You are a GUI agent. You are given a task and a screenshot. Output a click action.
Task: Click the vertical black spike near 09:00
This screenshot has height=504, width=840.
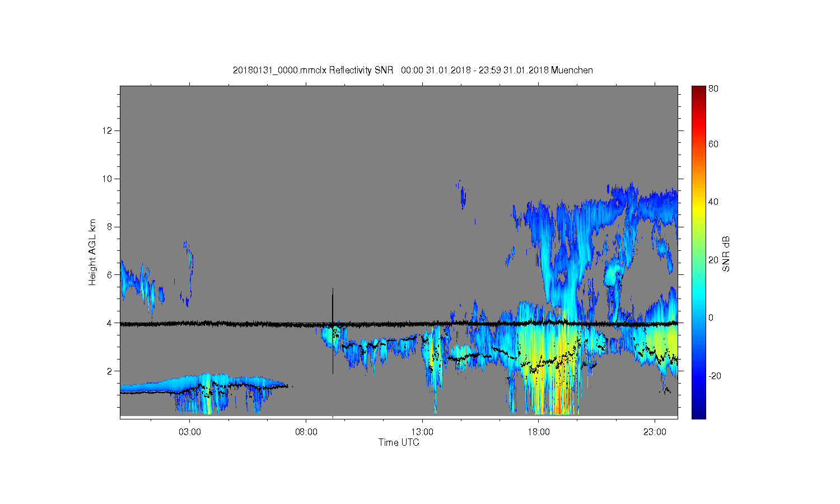333,330
